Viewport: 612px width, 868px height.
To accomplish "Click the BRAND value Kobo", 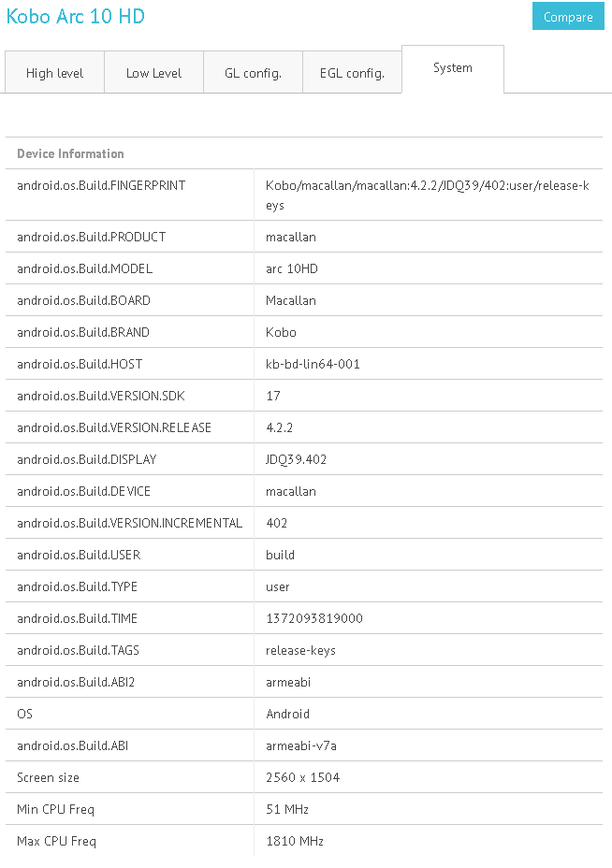I will coord(280,332).
